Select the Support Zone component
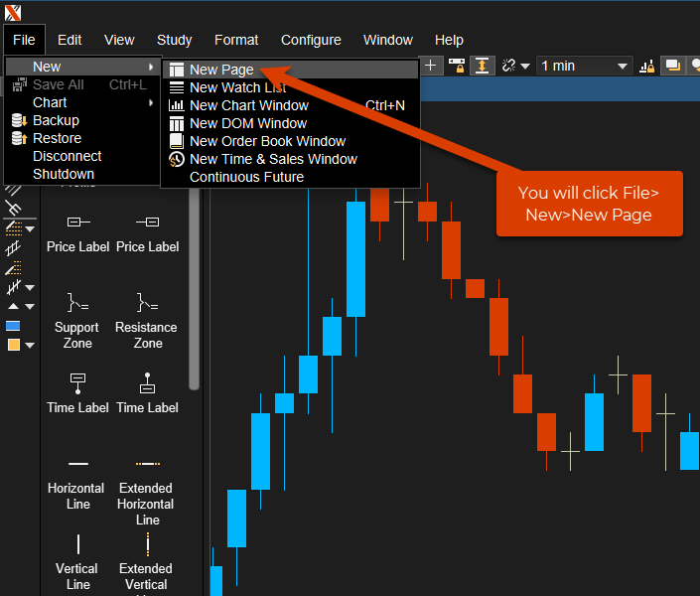Screen dimensions: 700x596 (x=77, y=321)
